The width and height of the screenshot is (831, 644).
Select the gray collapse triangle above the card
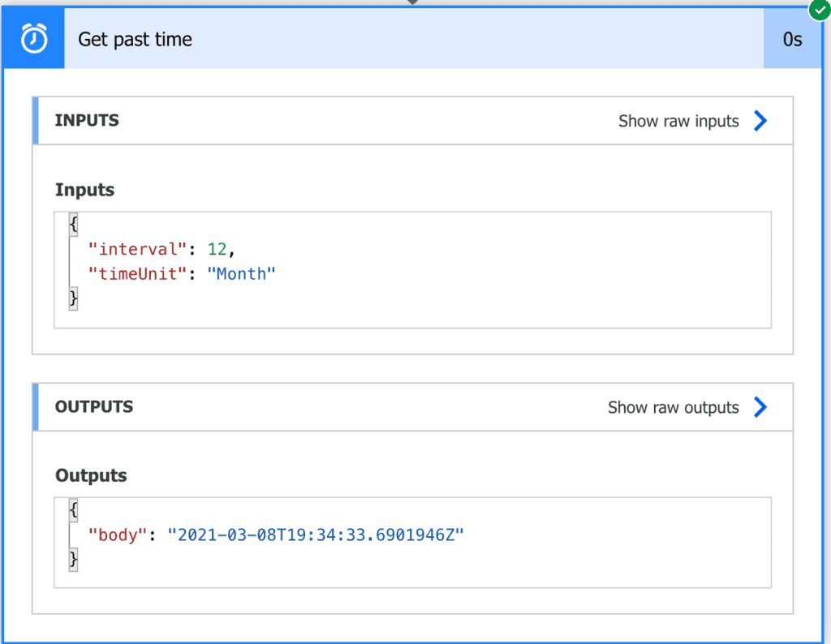(412, 3)
